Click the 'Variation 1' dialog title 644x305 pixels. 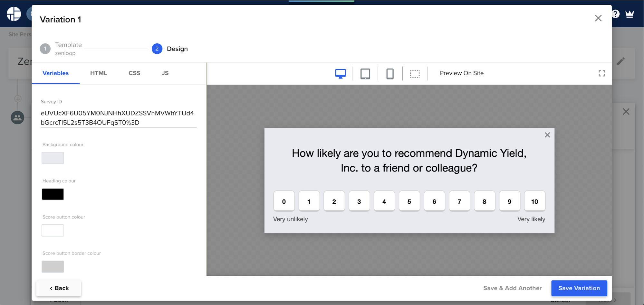tap(61, 19)
